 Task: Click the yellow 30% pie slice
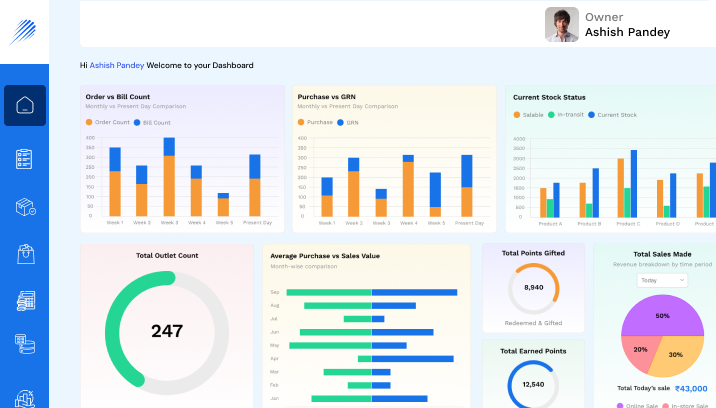(678, 356)
